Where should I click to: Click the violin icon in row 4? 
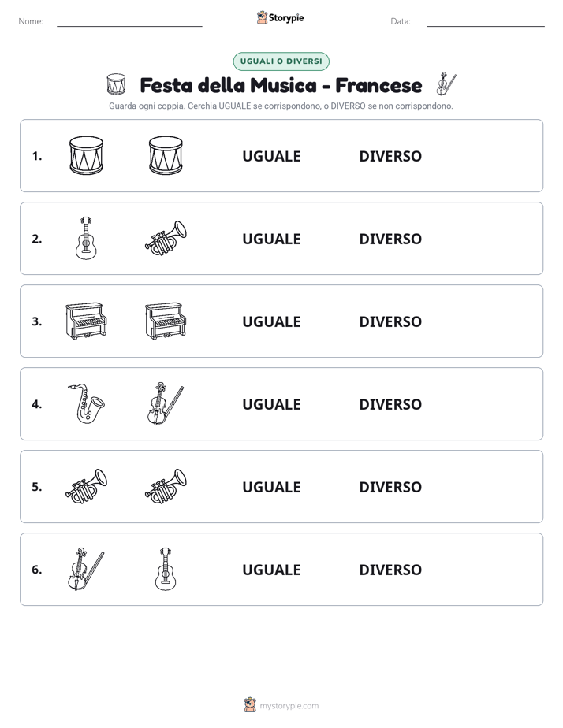(x=166, y=403)
